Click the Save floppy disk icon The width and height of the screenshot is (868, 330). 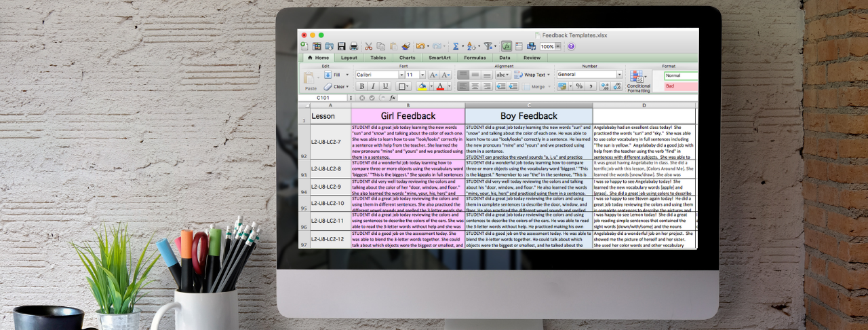pyautogui.click(x=342, y=46)
